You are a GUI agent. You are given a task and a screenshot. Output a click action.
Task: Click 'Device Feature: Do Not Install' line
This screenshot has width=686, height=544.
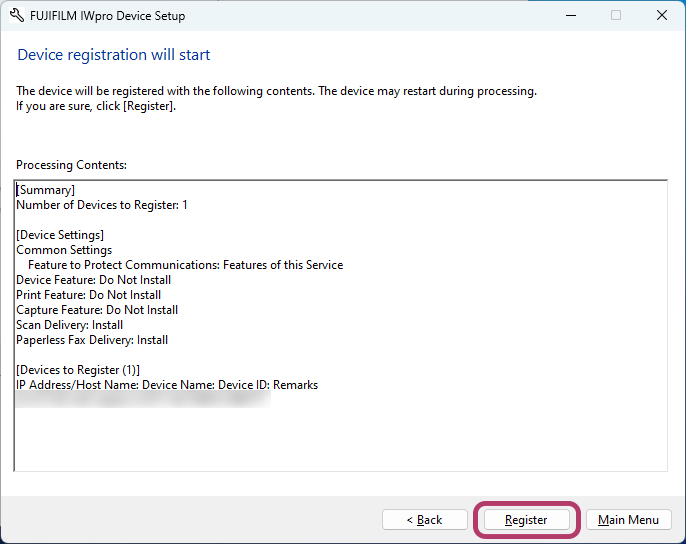[x=93, y=280]
